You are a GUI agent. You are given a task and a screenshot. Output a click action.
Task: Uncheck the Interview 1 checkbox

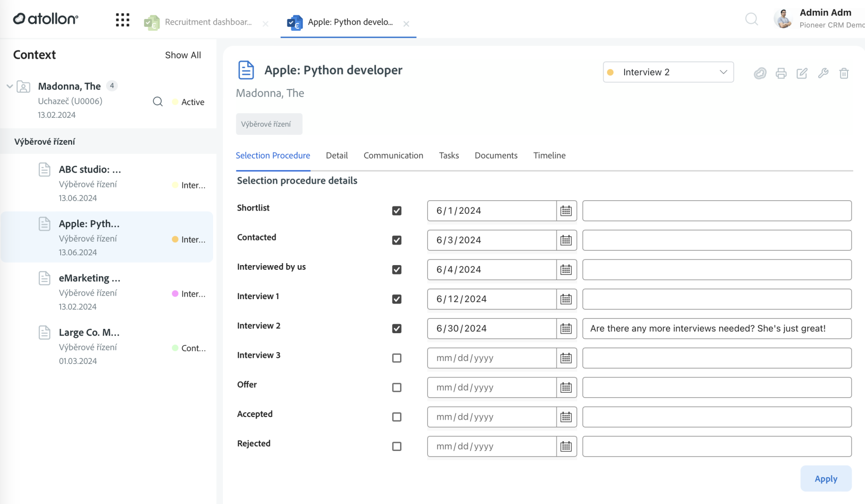[396, 299]
